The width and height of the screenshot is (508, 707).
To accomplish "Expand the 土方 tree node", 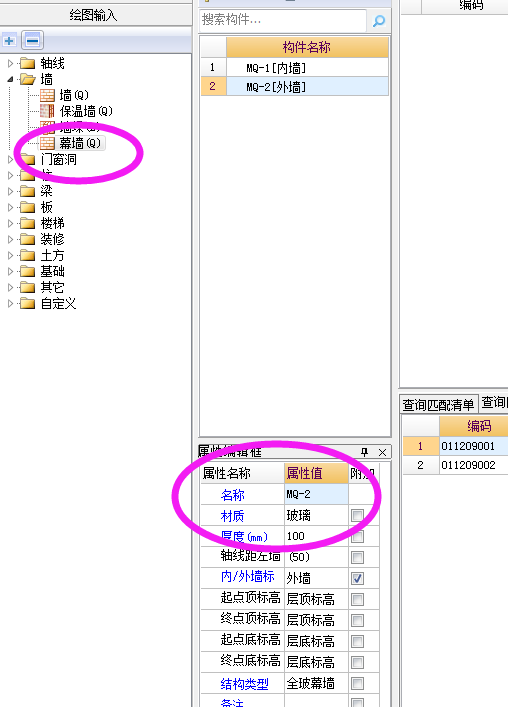I will point(10,256).
